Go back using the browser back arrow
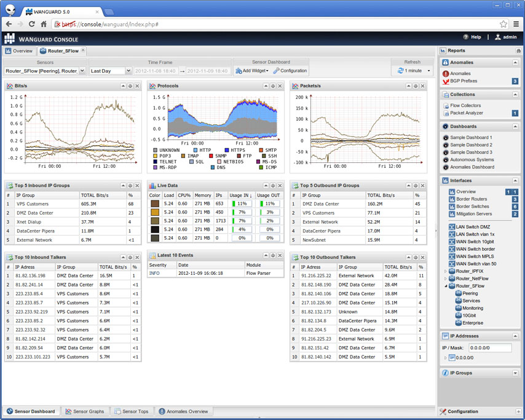This screenshot has width=525, height=420. tap(9, 24)
